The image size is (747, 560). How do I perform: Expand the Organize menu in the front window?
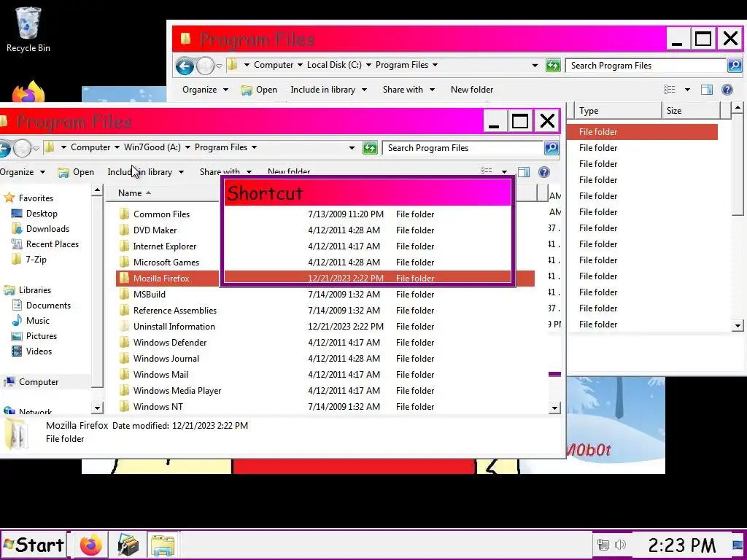(23, 172)
